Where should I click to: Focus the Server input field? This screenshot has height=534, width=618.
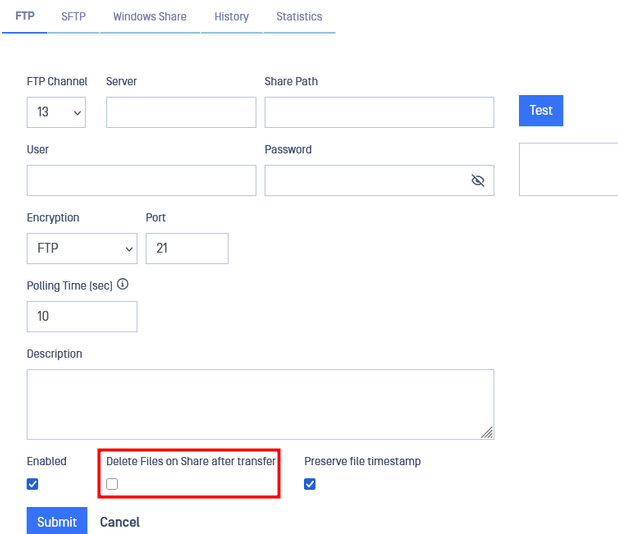pos(181,112)
